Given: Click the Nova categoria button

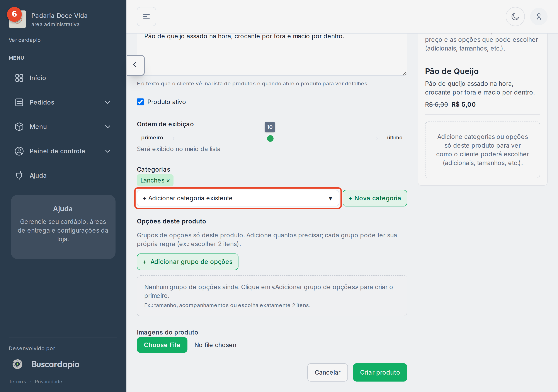Looking at the screenshot, I should [374, 198].
